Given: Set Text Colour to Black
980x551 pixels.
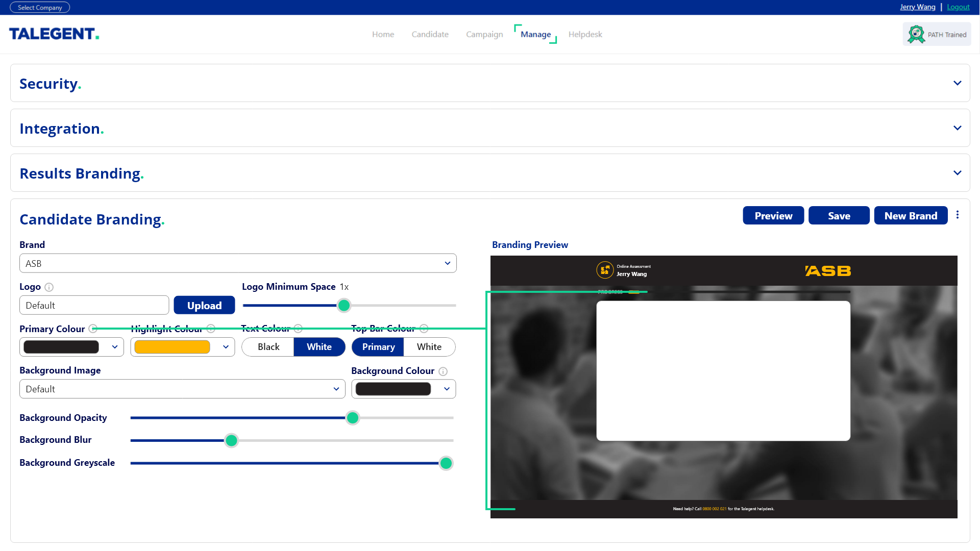Looking at the screenshot, I should pos(268,347).
